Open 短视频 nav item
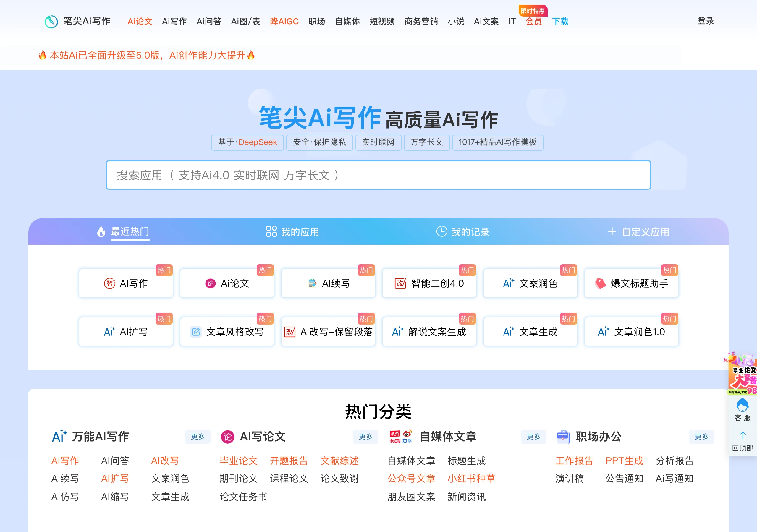Image resolution: width=757 pixels, height=532 pixels. (382, 21)
